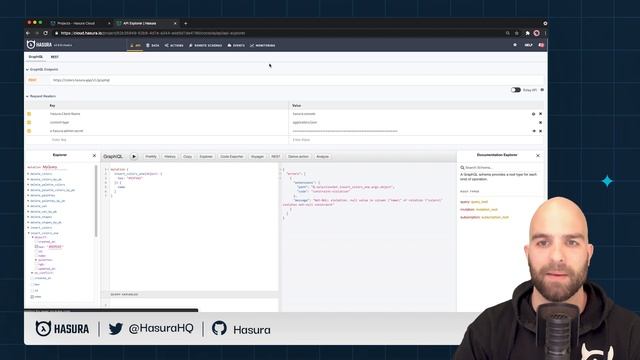
Task: Select the GraphiQL tab below header
Action: tap(36, 57)
